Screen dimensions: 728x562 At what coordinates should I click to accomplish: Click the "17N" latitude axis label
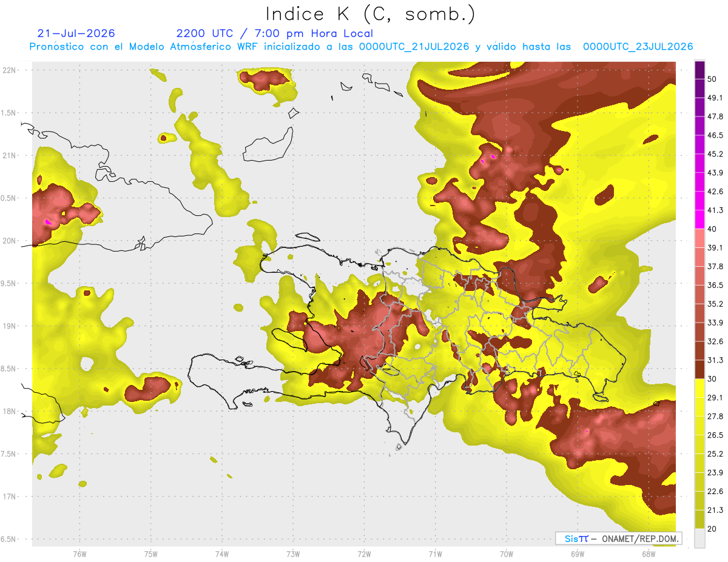(10, 497)
